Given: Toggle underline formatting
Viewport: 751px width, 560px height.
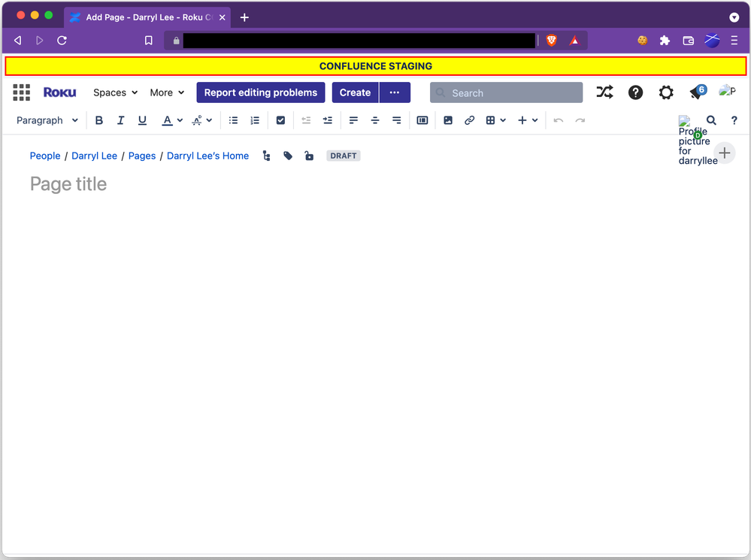Looking at the screenshot, I should [142, 120].
